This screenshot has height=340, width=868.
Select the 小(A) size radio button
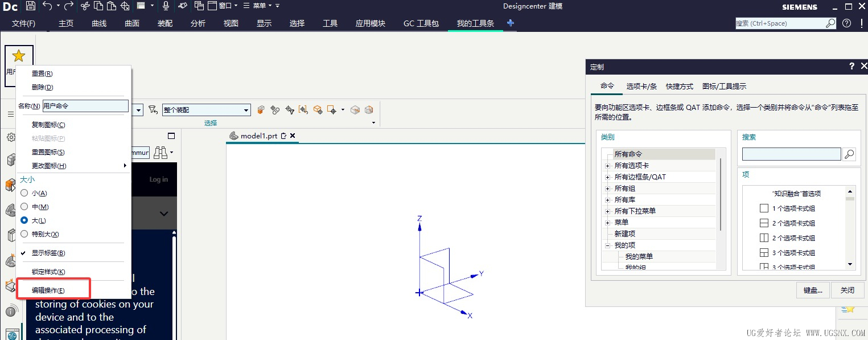point(24,193)
